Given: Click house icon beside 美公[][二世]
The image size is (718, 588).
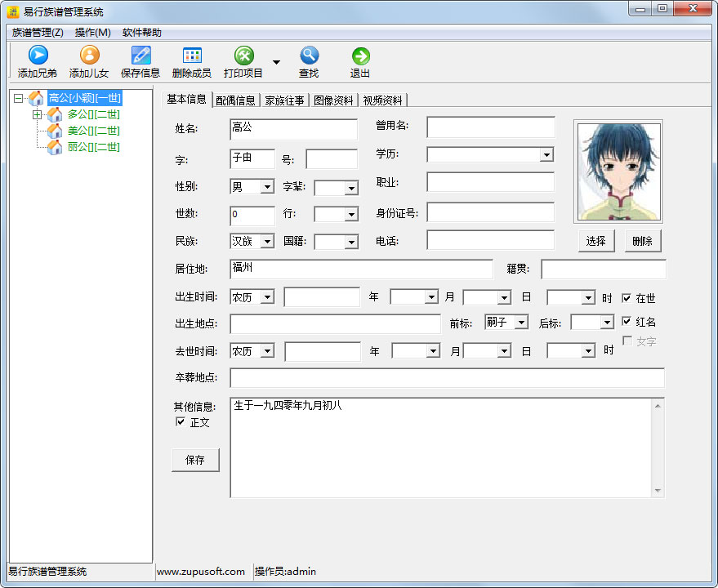Looking at the screenshot, I should point(55,131).
